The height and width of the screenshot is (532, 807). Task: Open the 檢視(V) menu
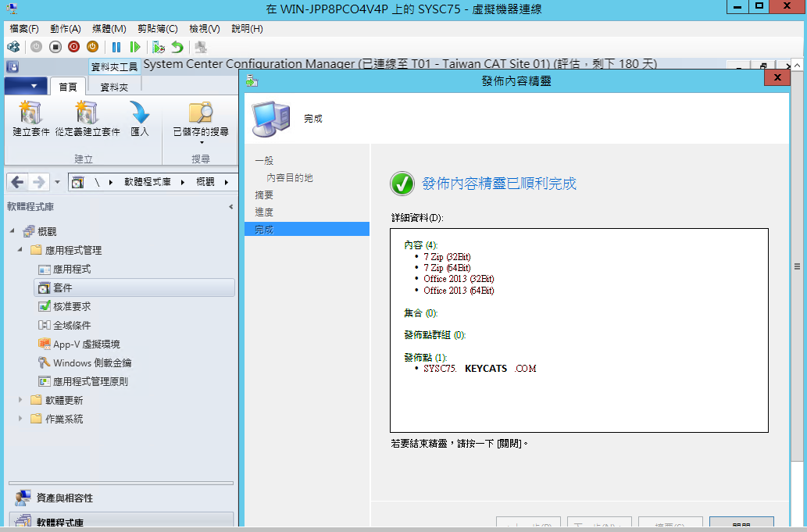tap(205, 29)
